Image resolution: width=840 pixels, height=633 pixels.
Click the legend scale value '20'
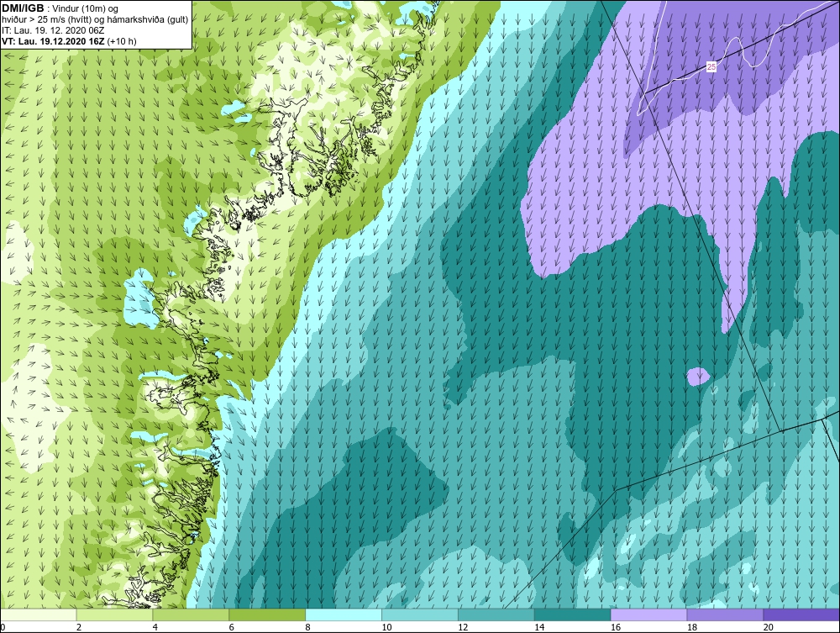tap(769, 627)
